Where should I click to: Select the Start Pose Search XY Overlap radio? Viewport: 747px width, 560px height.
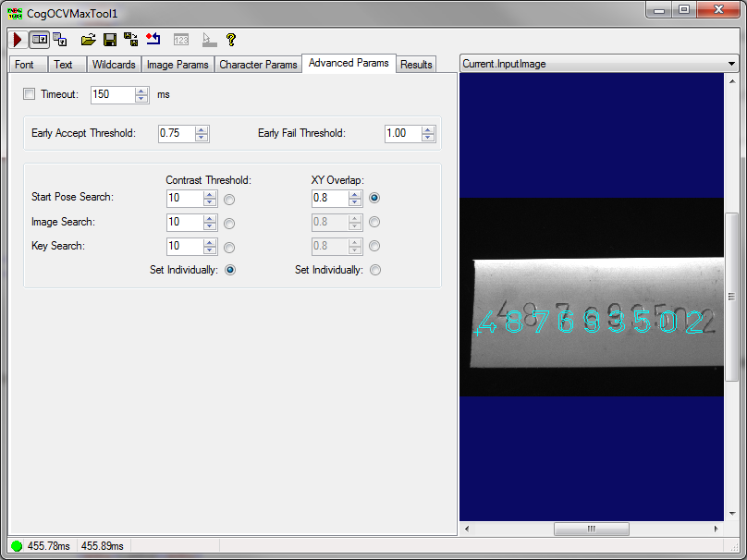373,198
